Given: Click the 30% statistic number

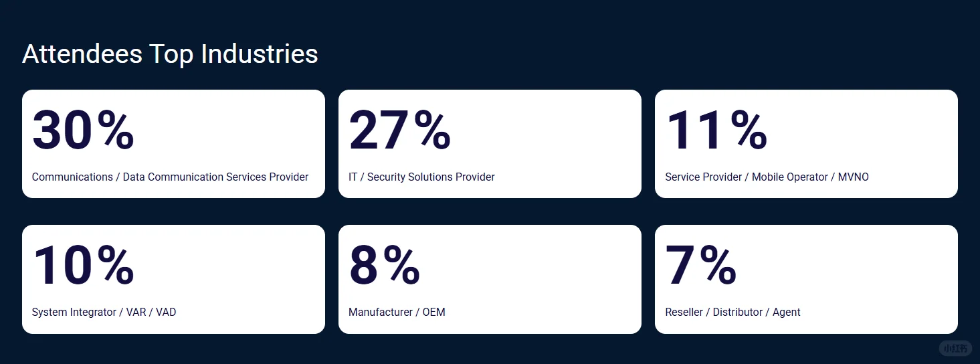Looking at the screenshot, I should coord(83,130).
